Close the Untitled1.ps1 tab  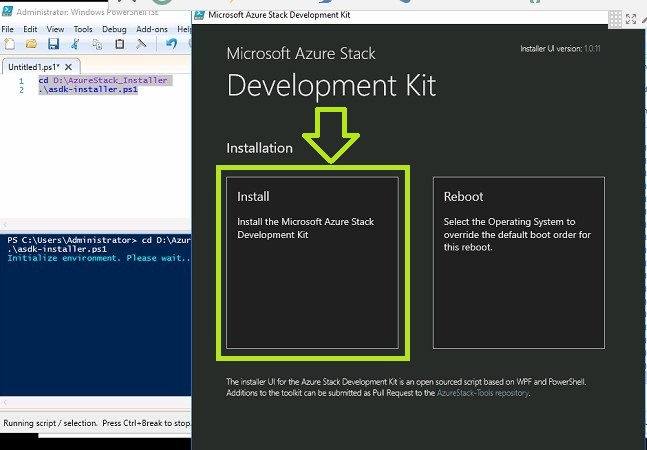tap(68, 67)
